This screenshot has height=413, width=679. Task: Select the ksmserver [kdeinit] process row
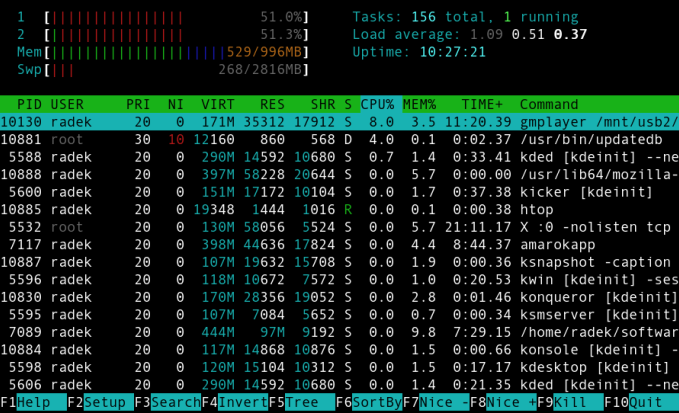point(340,315)
